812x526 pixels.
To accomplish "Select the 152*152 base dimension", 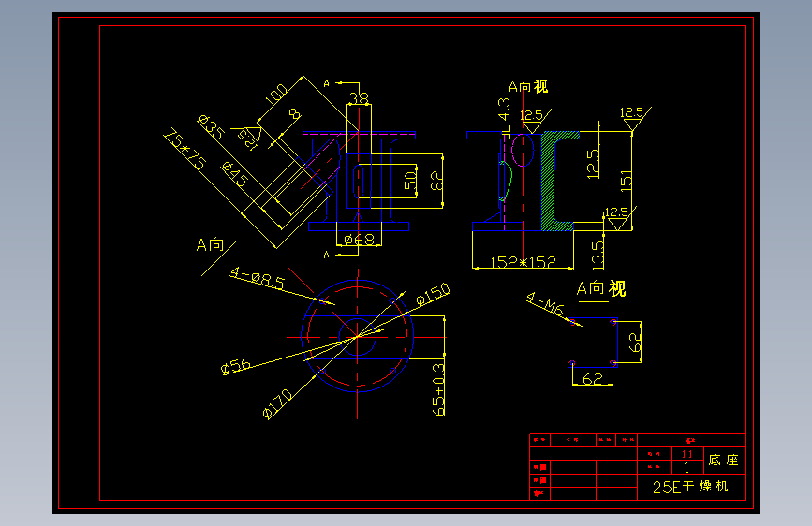I will coord(523,262).
